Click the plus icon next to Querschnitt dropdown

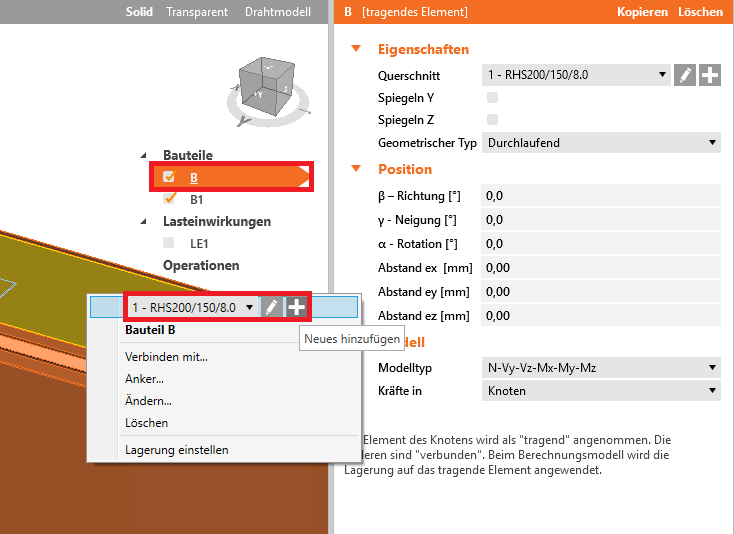[x=710, y=75]
